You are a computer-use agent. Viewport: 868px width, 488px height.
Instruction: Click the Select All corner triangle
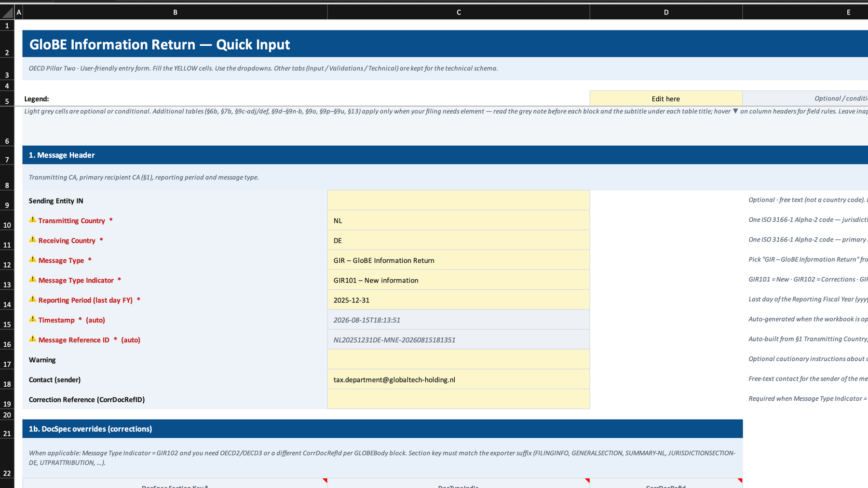7,12
